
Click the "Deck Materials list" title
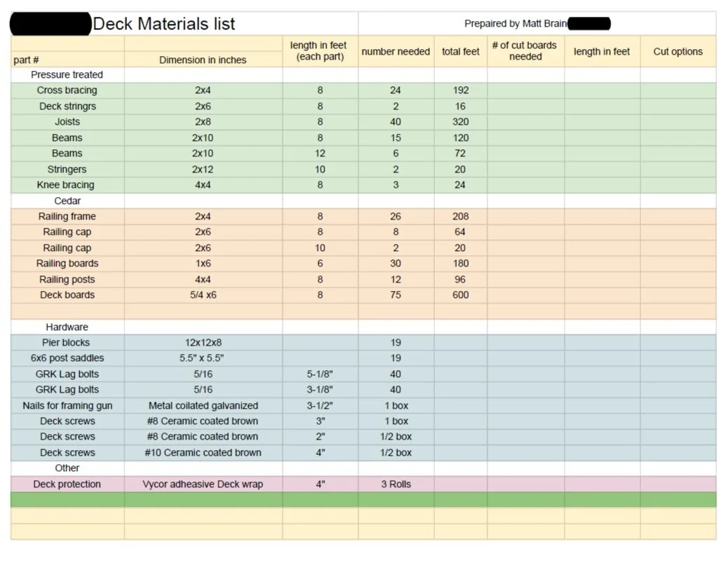tap(164, 24)
